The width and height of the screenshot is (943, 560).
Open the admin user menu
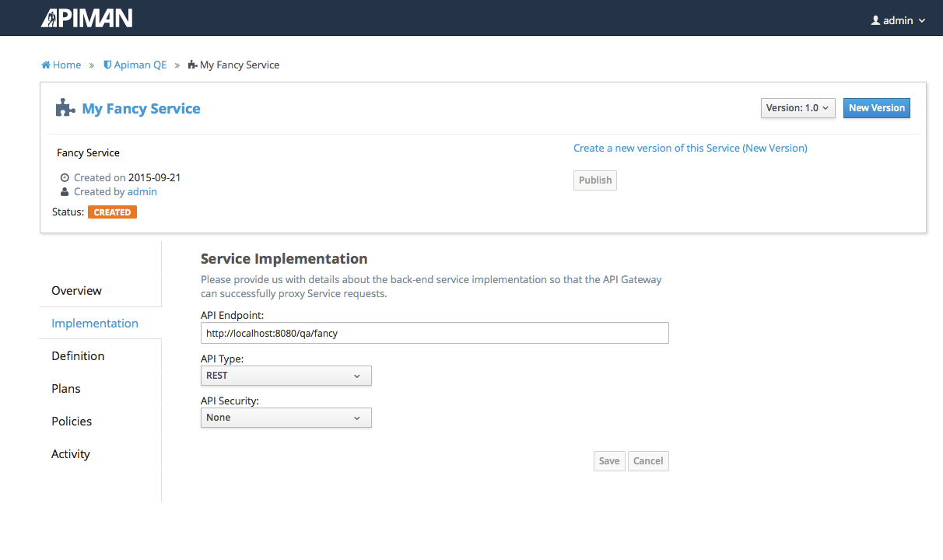click(x=898, y=20)
